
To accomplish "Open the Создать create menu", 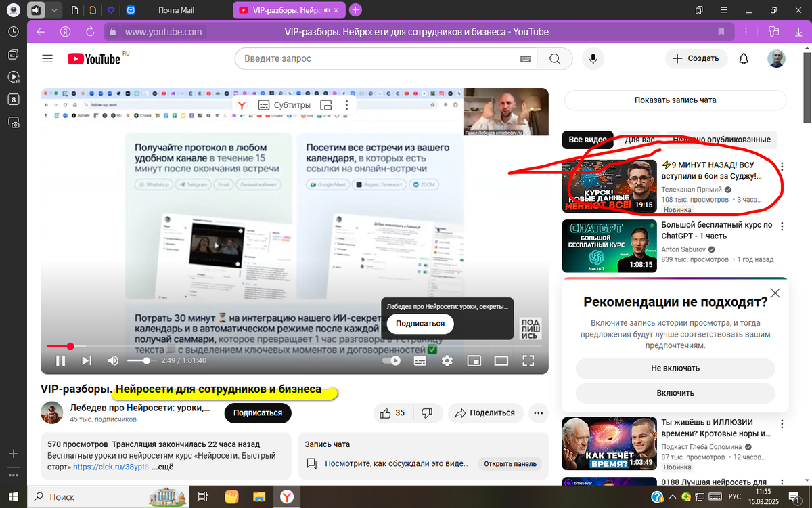I will (x=696, y=59).
